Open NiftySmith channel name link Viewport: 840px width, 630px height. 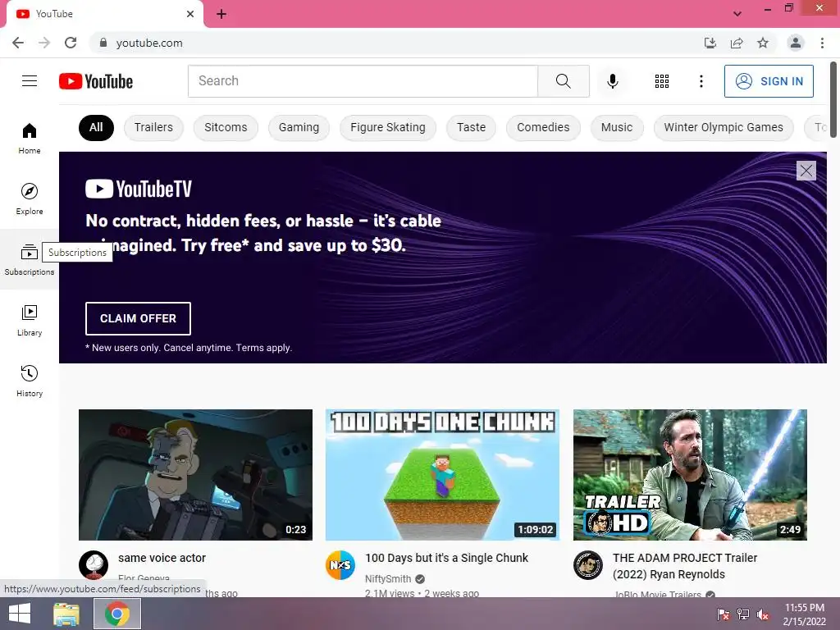[x=388, y=579]
